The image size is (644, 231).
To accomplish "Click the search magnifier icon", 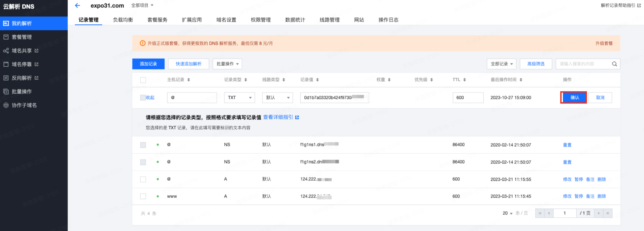I will [x=614, y=64].
